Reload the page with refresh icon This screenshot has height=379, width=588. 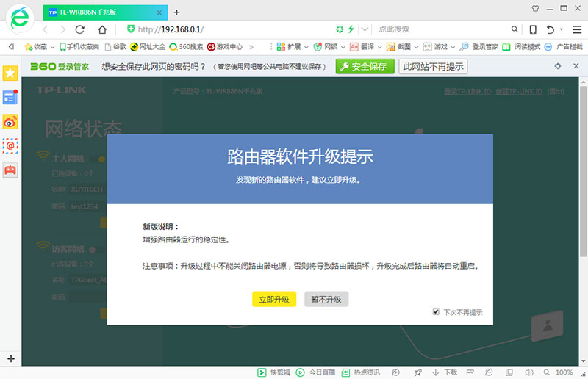click(80, 29)
